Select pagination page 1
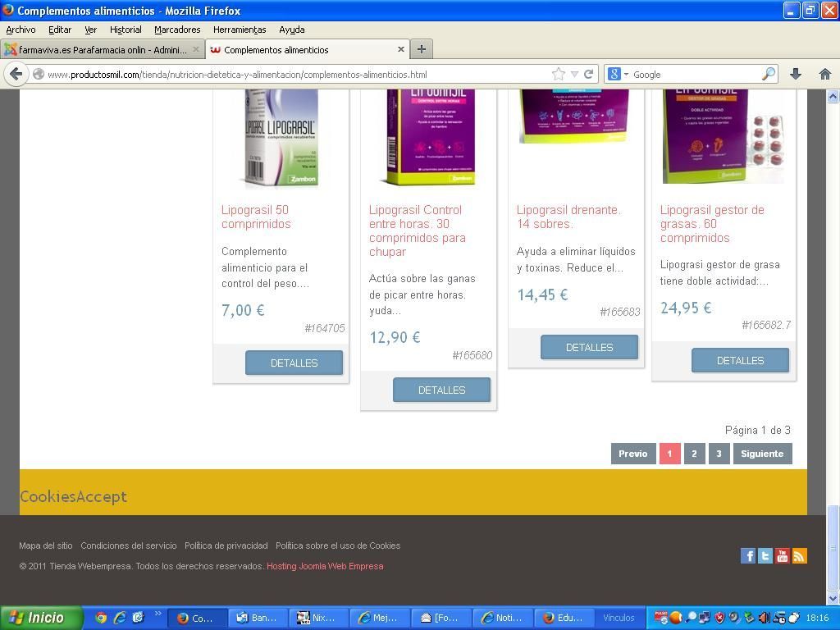840x630 pixels. tap(669, 454)
